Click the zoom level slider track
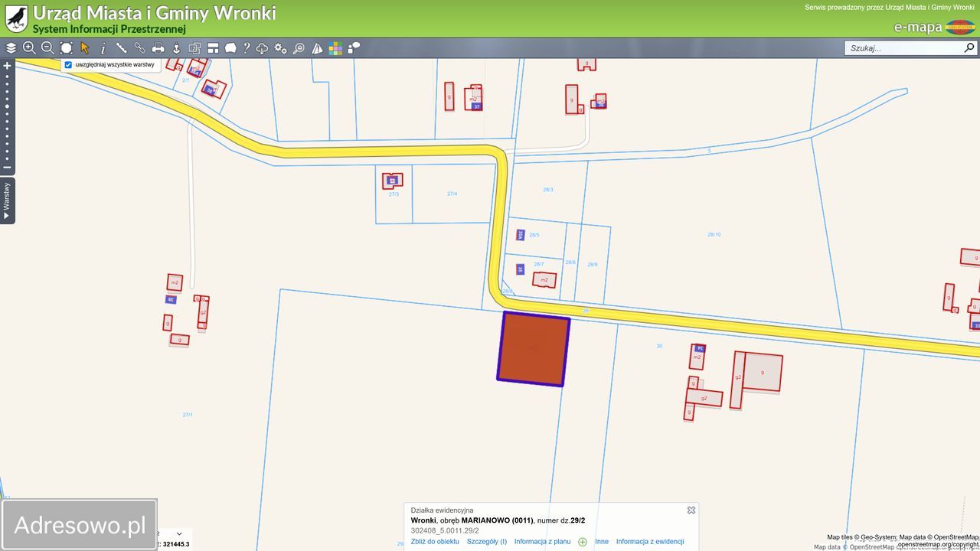Image resolution: width=980 pixels, height=551 pixels. (x=8, y=116)
